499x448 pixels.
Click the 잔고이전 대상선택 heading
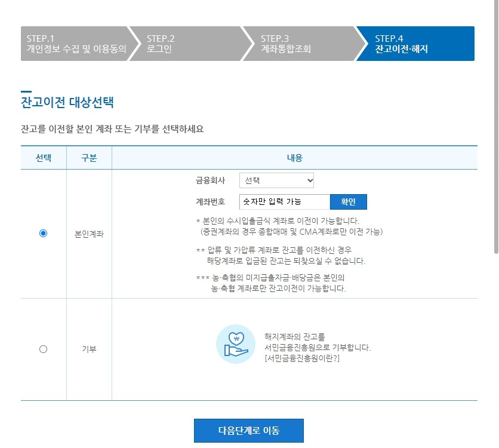point(67,102)
